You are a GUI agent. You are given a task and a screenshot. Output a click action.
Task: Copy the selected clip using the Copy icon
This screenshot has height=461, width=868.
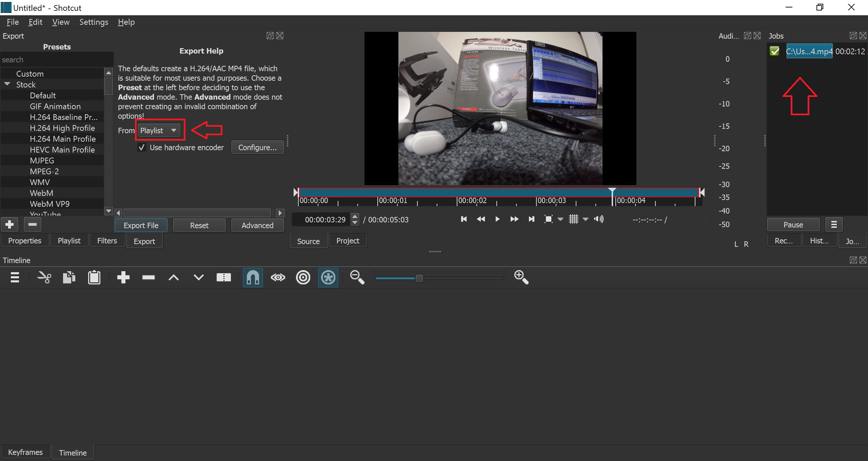point(69,277)
